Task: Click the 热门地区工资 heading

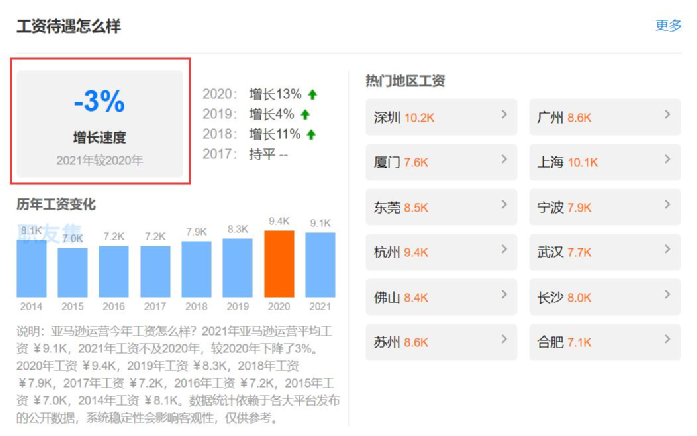Action: pos(405,81)
